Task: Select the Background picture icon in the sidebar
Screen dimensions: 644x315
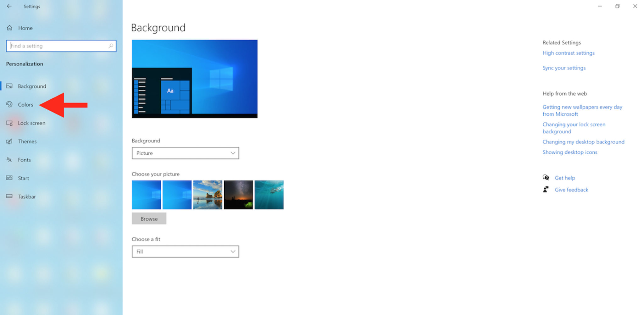Action: [9, 86]
